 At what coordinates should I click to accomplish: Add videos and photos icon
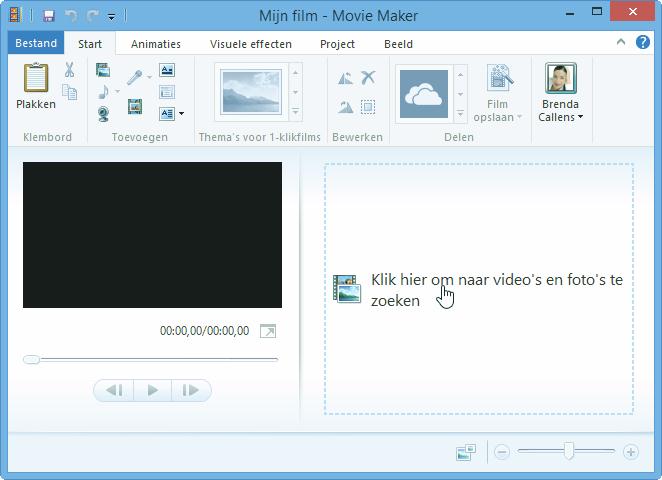(103, 70)
